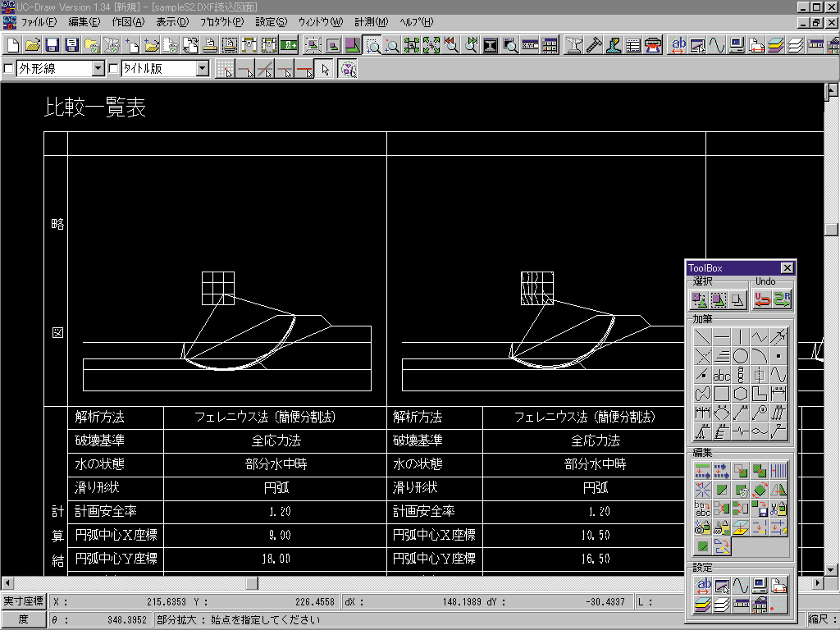
Task: Click the Redo arrow in ToolBox
Action: point(782,300)
